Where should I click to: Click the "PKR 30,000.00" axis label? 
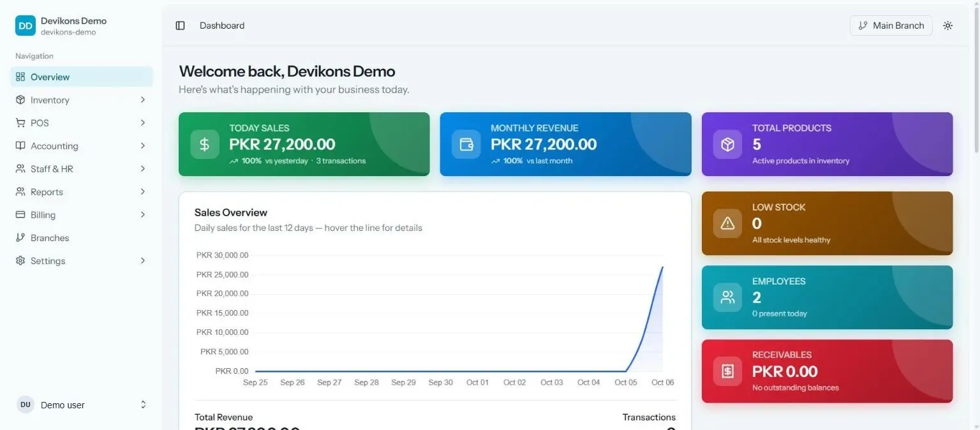(223, 255)
